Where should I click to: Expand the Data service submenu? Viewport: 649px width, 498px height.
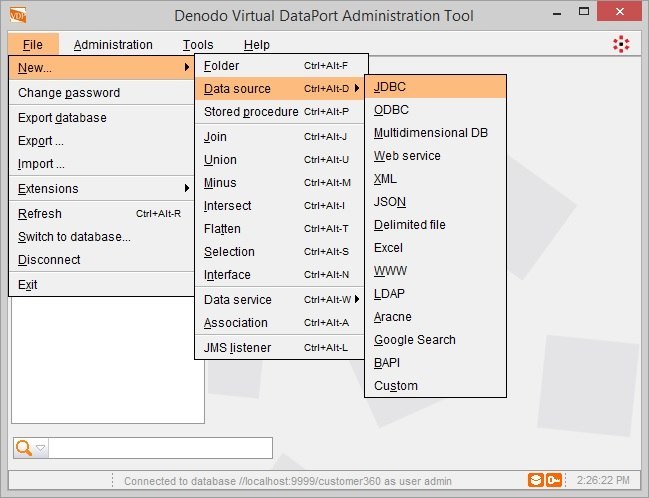281,300
